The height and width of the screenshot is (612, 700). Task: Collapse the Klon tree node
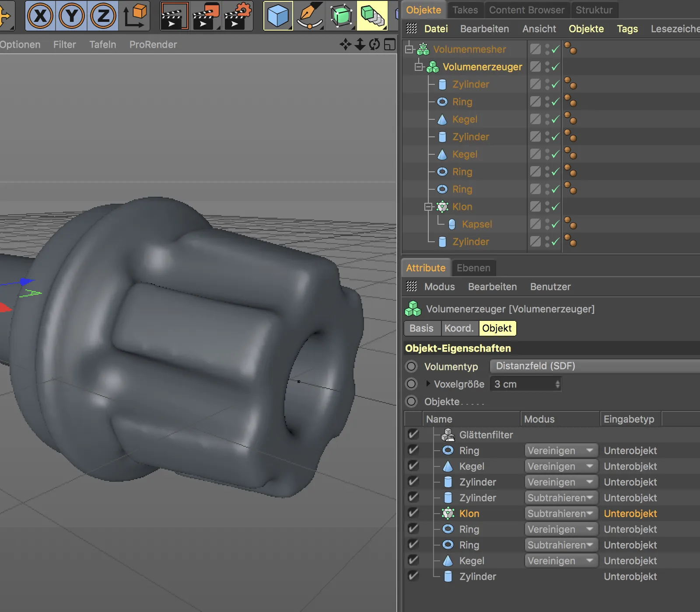pyautogui.click(x=428, y=207)
